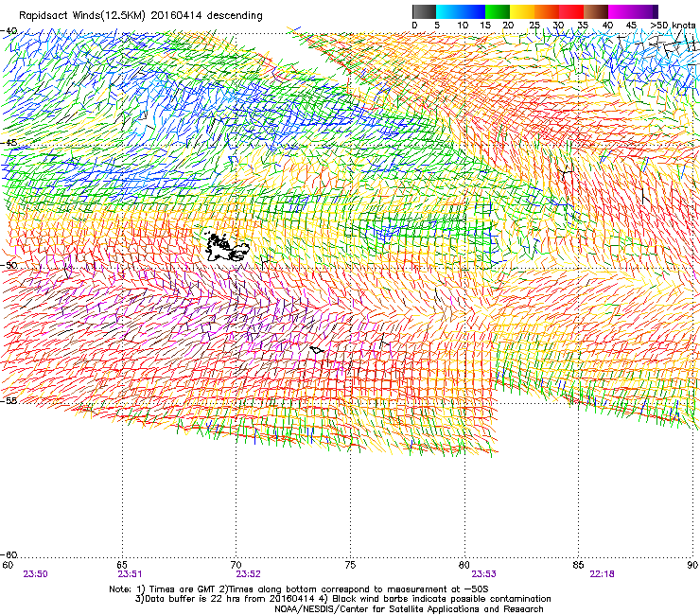Click the 22:18 pass time label
Viewport: 700px width, 615px height.
(602, 574)
